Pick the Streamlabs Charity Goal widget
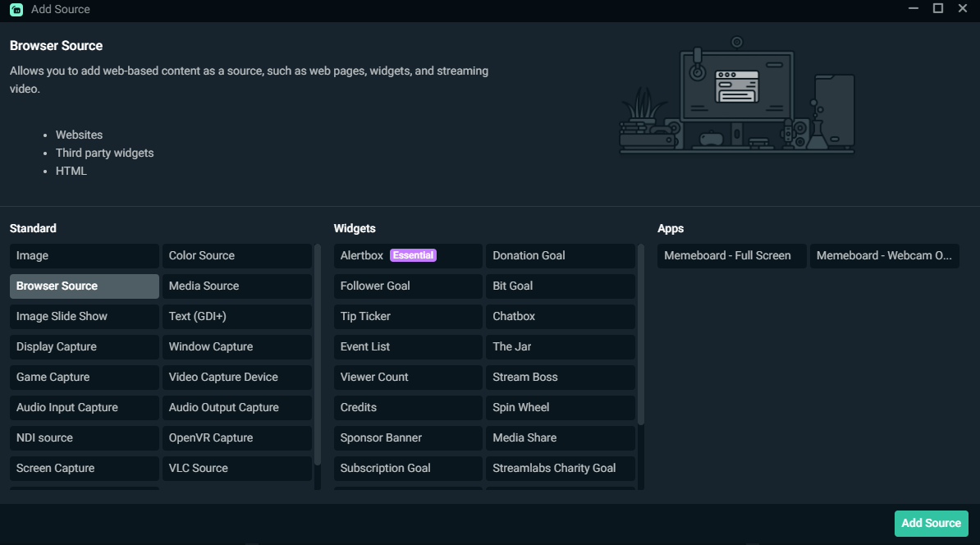Viewport: 980px width, 545px height. (560, 468)
